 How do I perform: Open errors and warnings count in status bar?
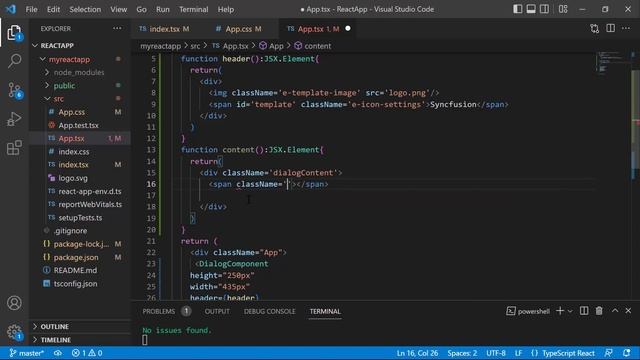pos(87,353)
